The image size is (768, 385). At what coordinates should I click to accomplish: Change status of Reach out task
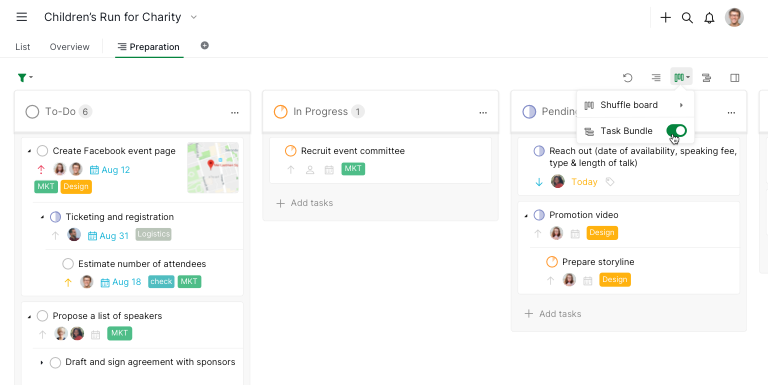539,151
